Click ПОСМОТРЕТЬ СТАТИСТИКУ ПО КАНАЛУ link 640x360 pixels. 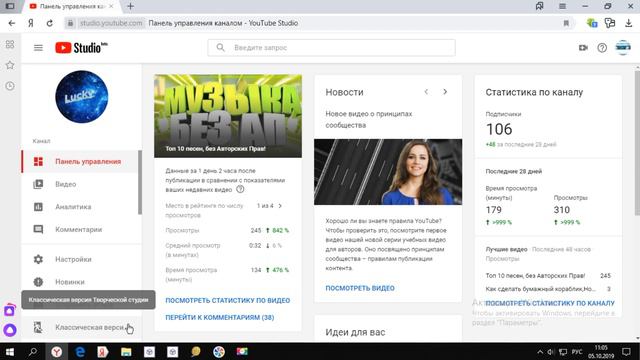[x=550, y=303]
